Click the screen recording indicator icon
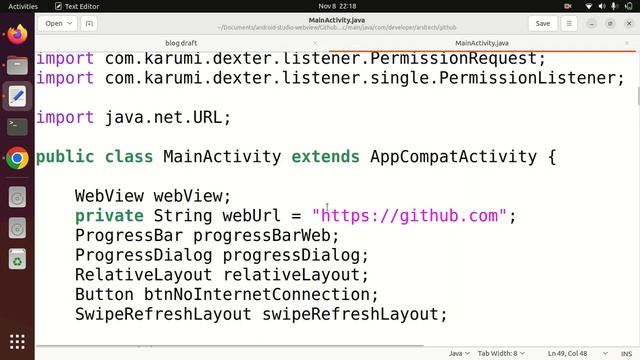The image size is (640, 360). pos(568,6)
